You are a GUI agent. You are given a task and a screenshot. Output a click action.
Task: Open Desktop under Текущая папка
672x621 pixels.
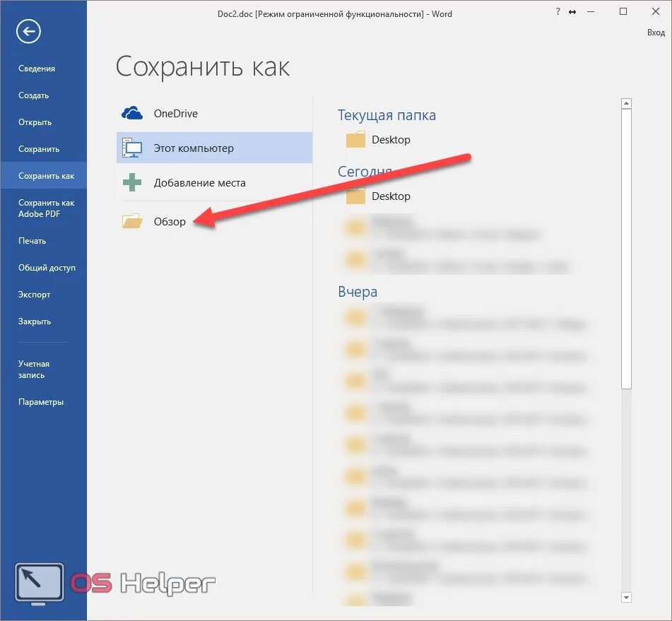tap(391, 140)
